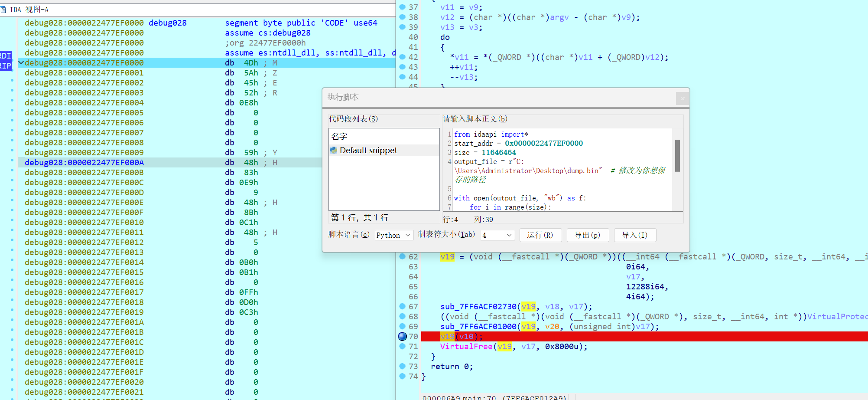The height and width of the screenshot is (400, 868).
Task: Toggle the breakpoint on pseudocode line 68
Action: coord(402,316)
